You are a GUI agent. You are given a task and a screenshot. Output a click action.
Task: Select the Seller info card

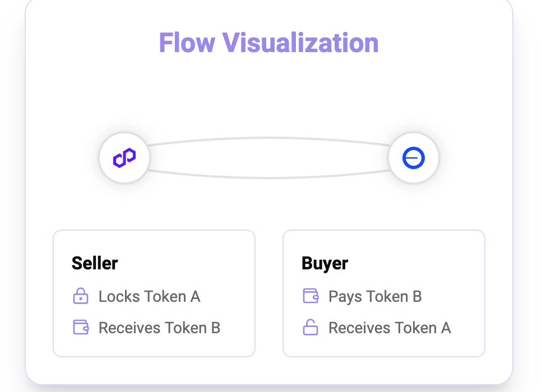154,293
